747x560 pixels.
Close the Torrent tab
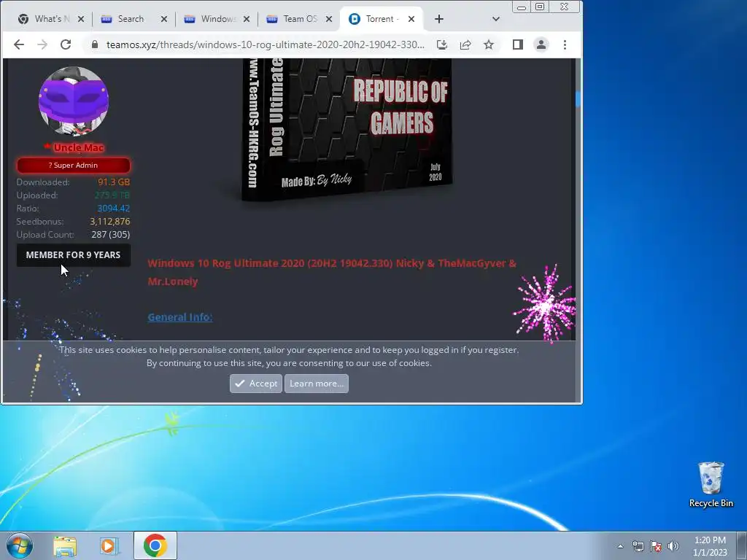411,19
